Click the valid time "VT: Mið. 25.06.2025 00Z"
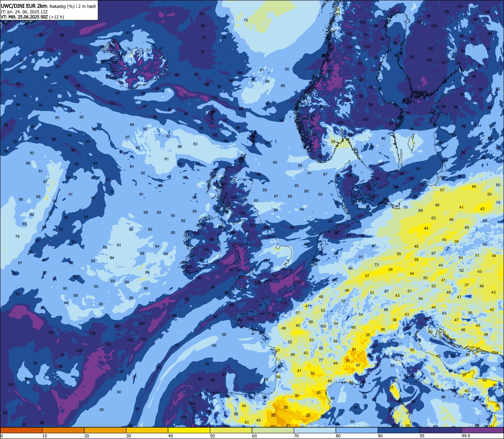This screenshot has height=439, width=504. point(24,17)
